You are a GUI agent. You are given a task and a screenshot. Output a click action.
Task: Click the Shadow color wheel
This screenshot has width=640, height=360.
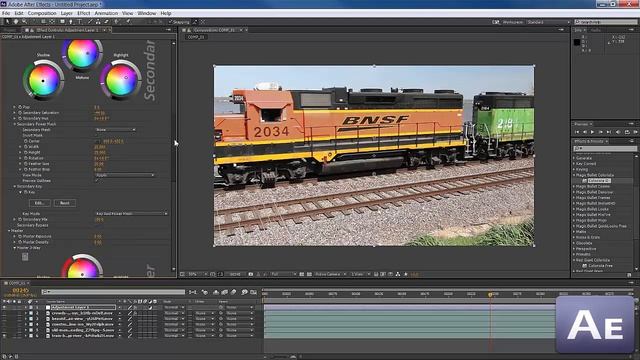point(43,80)
